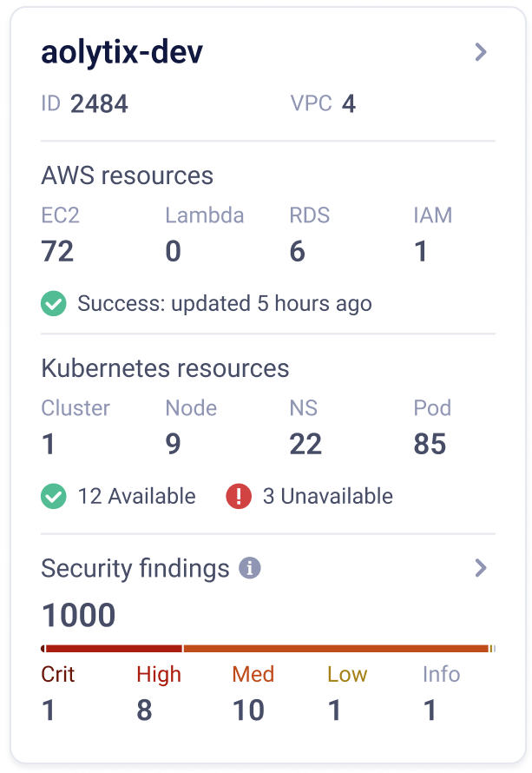Viewport: 532px width, 773px height.
Task: Click the Lambda resource count
Action: (x=174, y=252)
